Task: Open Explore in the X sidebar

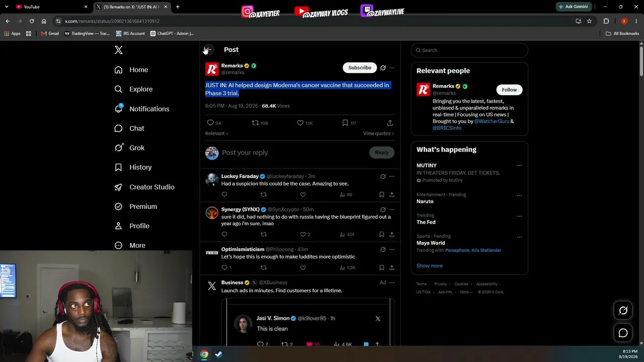Action: coord(133,89)
